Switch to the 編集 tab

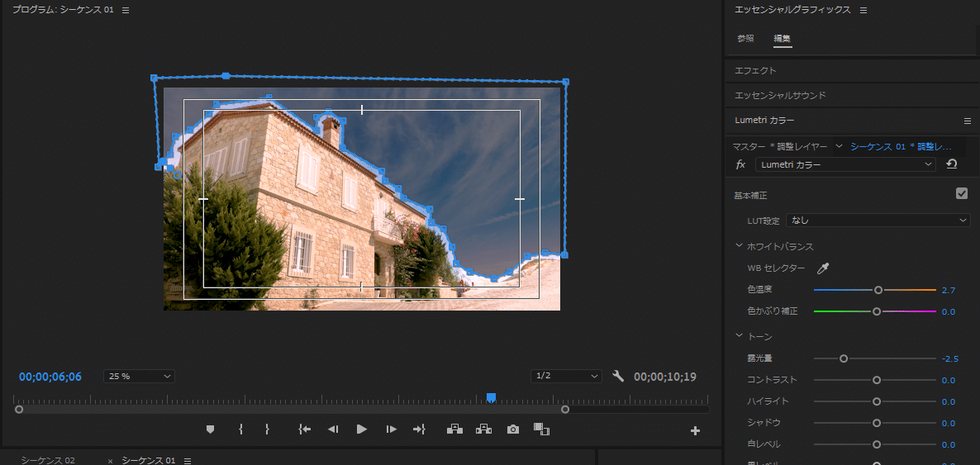pos(783,39)
